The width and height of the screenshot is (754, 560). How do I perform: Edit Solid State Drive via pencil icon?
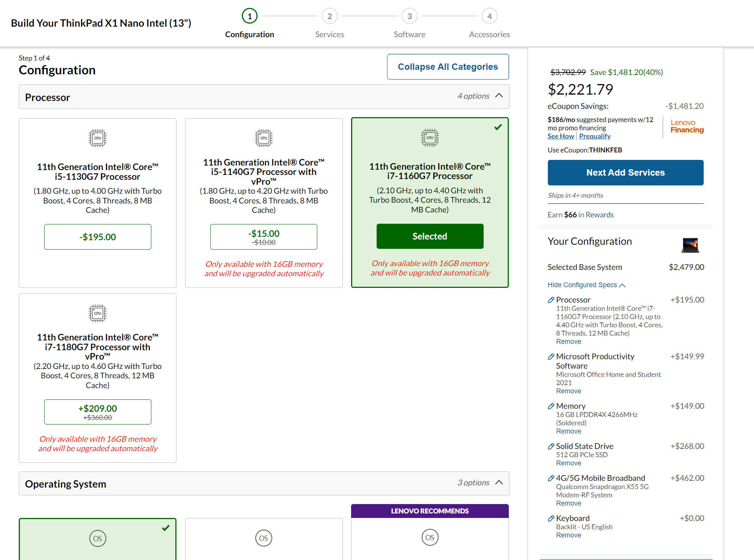pyautogui.click(x=551, y=446)
